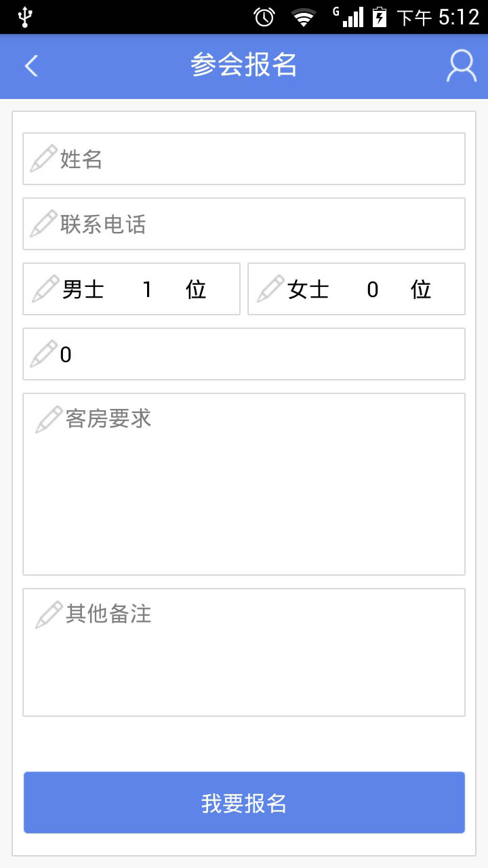The height and width of the screenshot is (868, 488).
Task: Click inside the 其他备注 text area
Action: click(244, 665)
